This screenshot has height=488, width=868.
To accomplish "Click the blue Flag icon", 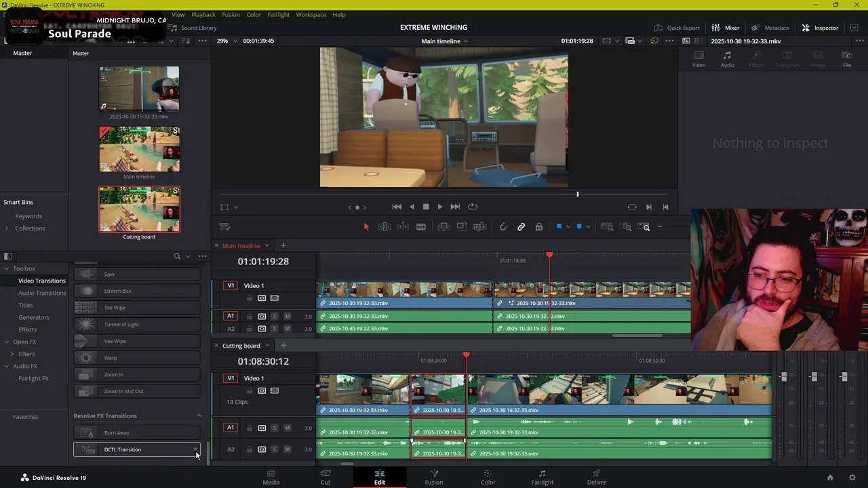I will (559, 227).
